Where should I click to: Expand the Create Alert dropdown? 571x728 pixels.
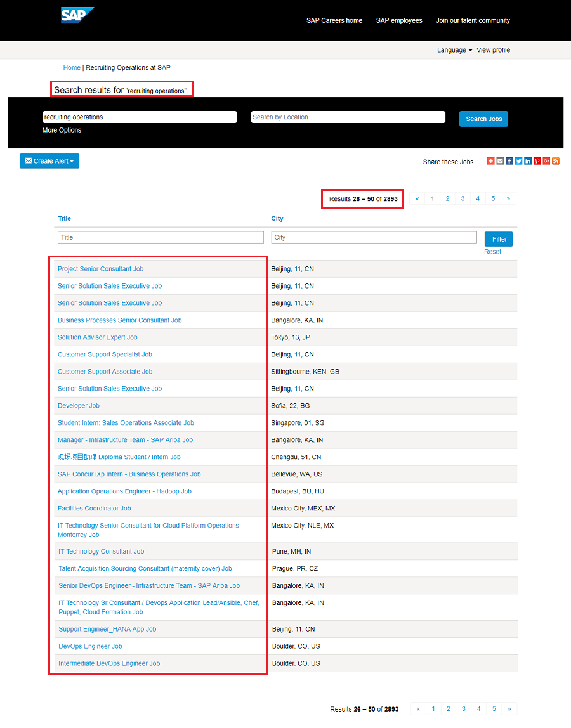point(49,161)
